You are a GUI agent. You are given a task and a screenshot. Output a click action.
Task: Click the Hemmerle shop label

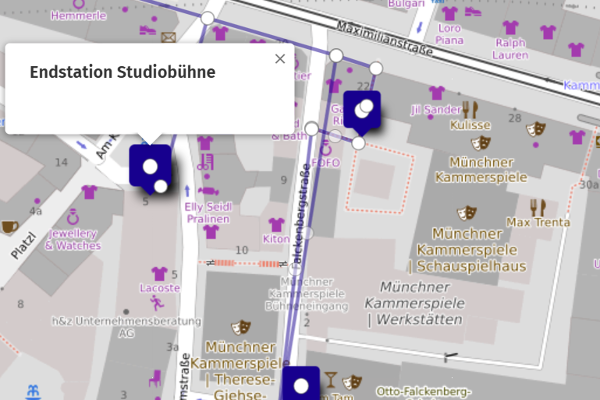pyautogui.click(x=78, y=16)
